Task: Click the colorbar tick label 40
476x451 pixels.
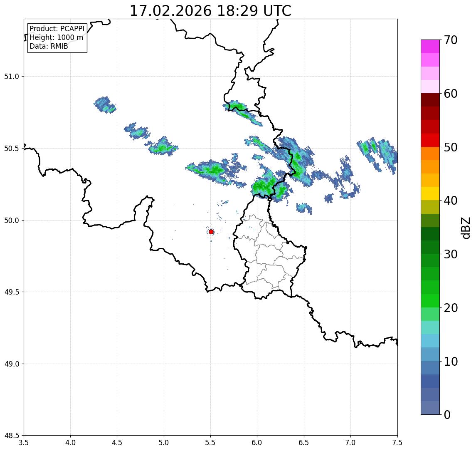Action: click(x=451, y=201)
